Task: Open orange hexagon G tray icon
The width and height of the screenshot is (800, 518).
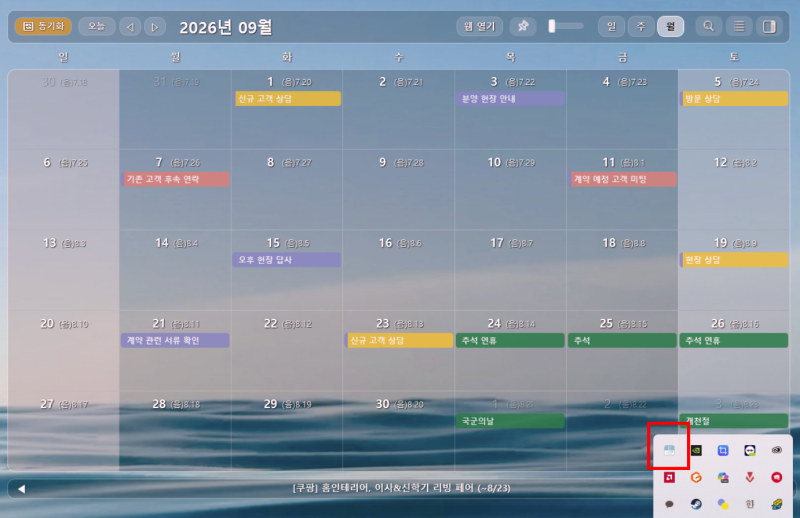Action: click(696, 477)
